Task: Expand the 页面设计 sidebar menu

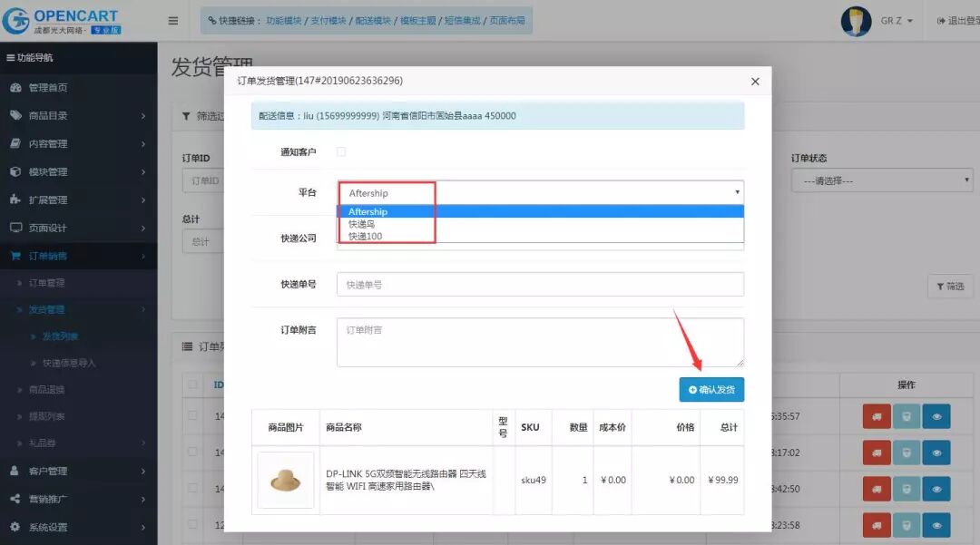Action: [x=79, y=228]
